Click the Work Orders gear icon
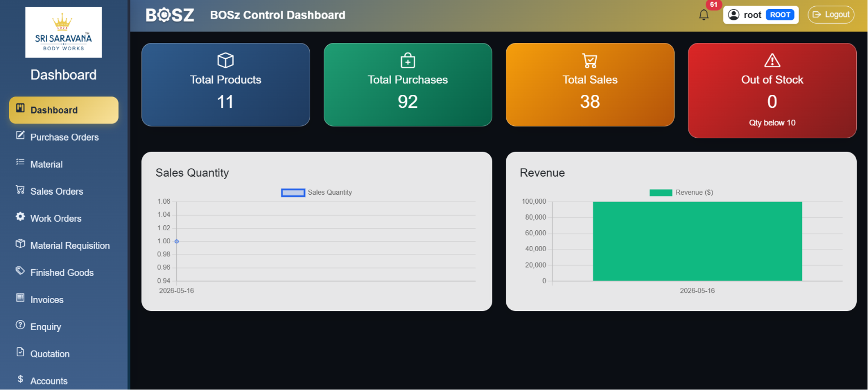868x390 pixels. 20,217
